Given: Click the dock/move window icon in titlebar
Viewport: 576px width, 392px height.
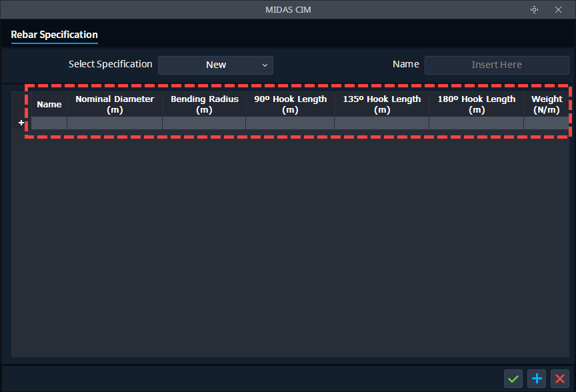Looking at the screenshot, I should point(534,9).
